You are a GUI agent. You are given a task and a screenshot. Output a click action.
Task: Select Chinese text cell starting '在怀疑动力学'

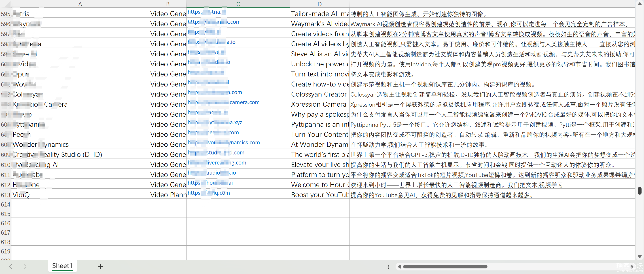coord(492,143)
